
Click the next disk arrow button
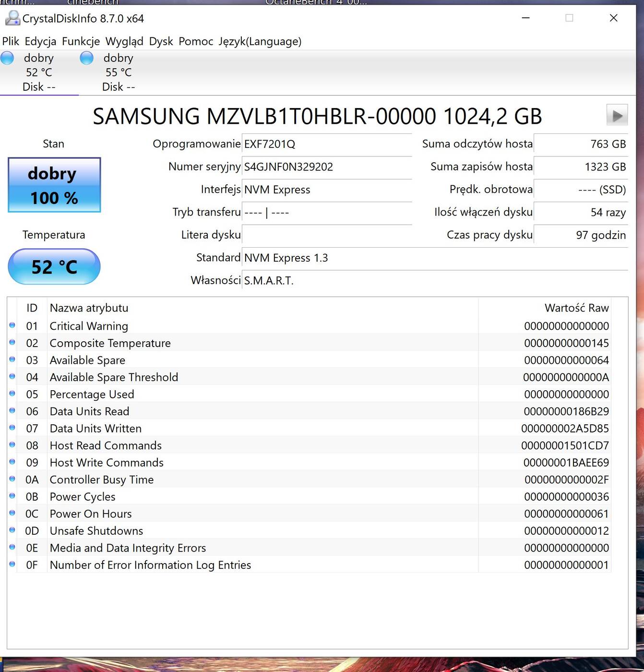617,115
